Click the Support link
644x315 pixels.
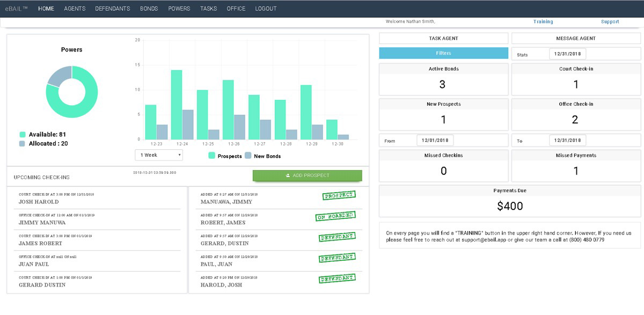pyautogui.click(x=609, y=21)
